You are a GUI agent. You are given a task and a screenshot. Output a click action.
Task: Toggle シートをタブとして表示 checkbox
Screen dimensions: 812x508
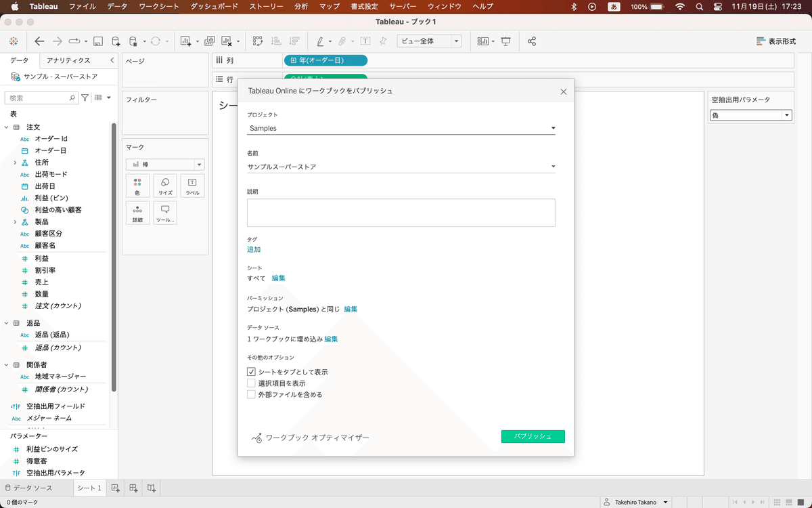pos(251,372)
